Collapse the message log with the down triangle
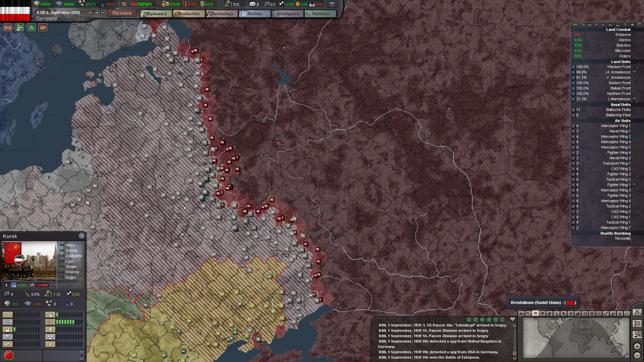Image resolution: width=644 pixels, height=362 pixels. [513, 319]
